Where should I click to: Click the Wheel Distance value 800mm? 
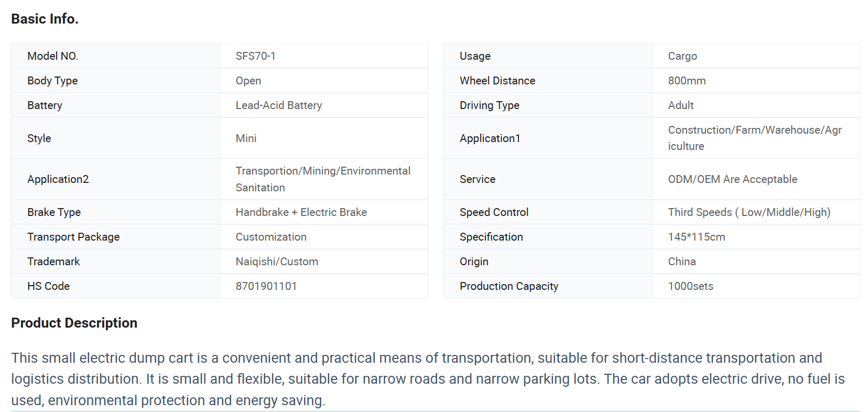click(687, 81)
